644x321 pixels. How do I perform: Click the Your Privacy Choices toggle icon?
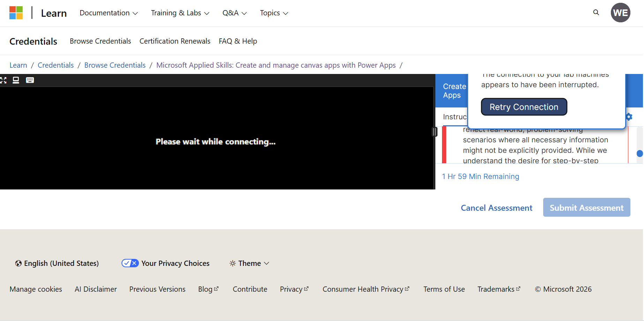[x=130, y=263]
